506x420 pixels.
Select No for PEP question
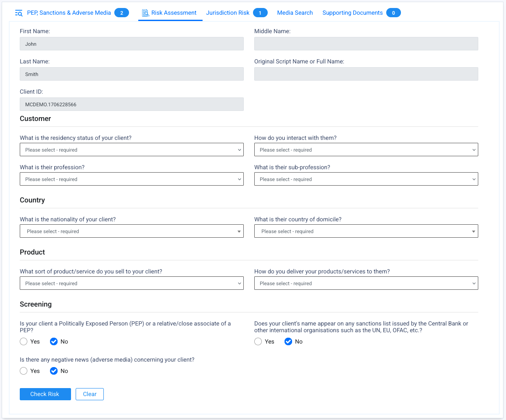coord(54,341)
